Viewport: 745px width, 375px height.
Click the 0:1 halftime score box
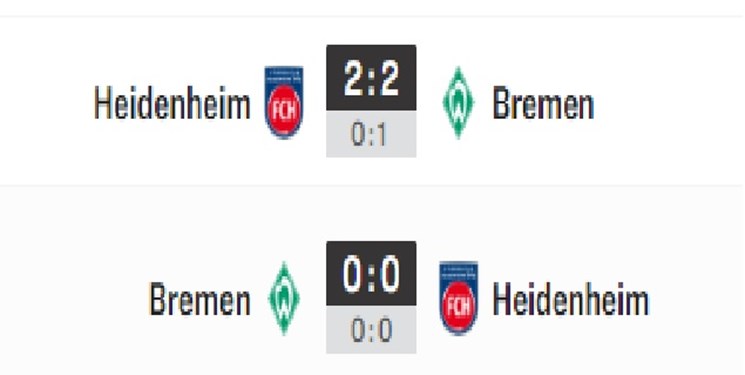(x=371, y=134)
